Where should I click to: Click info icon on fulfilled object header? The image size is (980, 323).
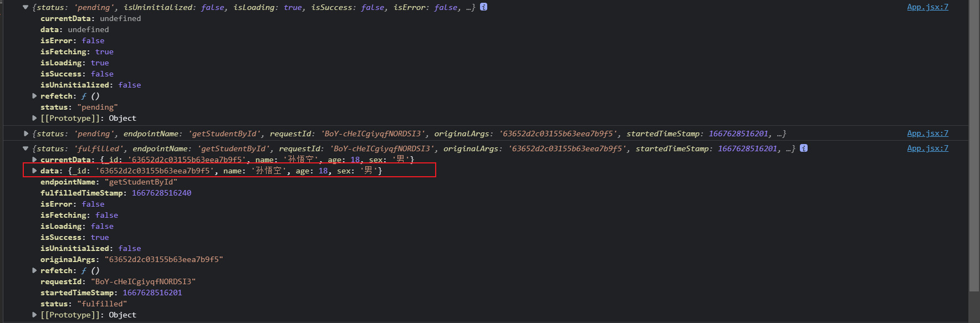[x=804, y=148]
